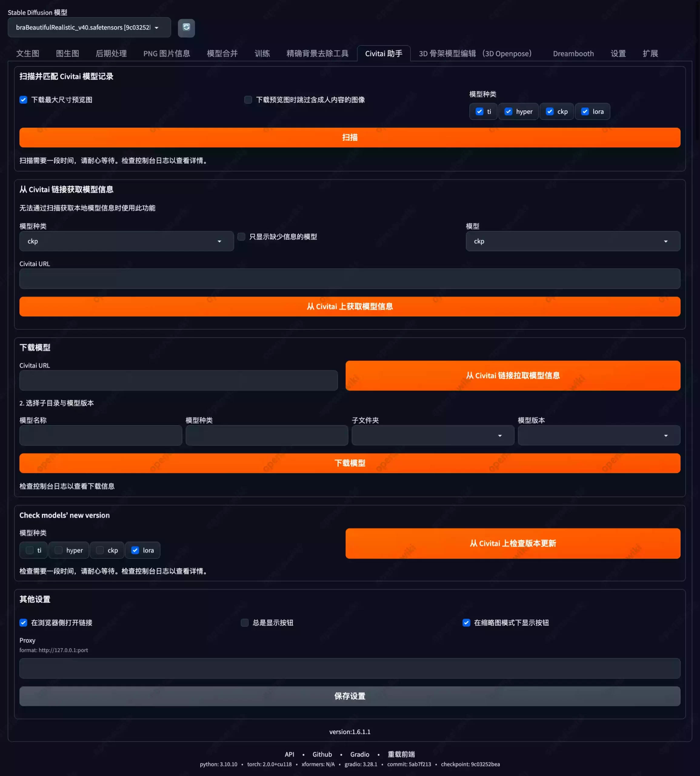Click 从 Civitai 上检查版本更新 button
This screenshot has width=700, height=776.
513,543
